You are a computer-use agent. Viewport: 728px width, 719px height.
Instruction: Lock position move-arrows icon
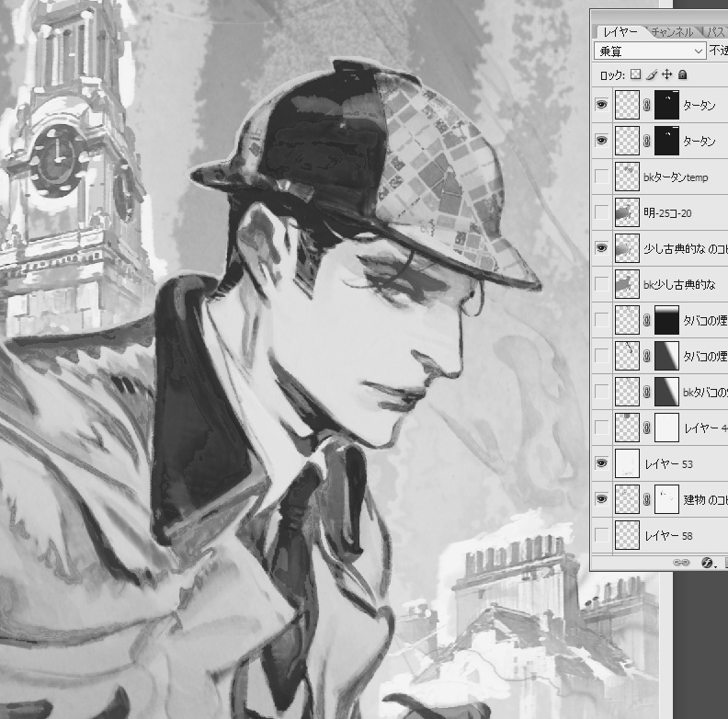(666, 74)
